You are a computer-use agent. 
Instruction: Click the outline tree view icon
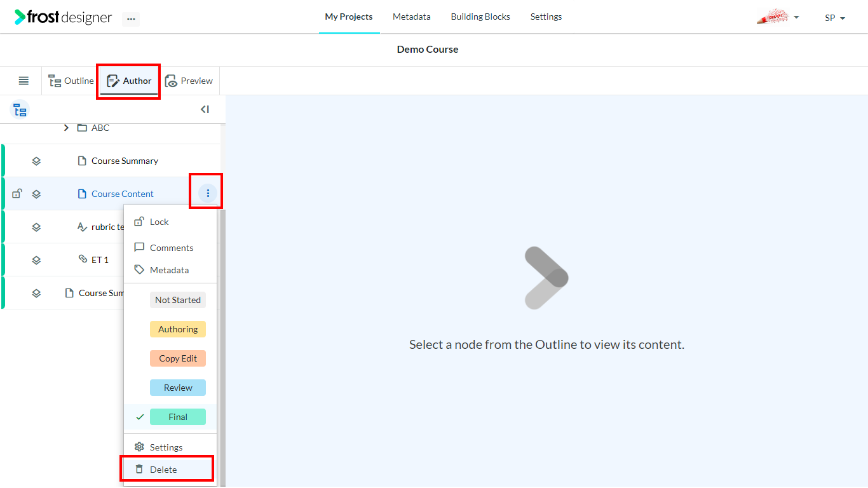tap(20, 110)
